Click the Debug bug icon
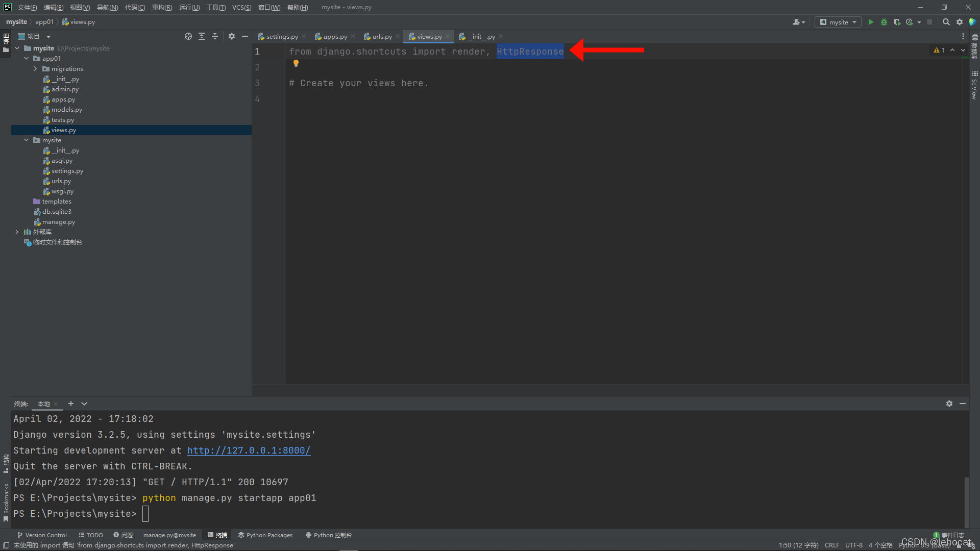This screenshot has height=551, width=980. (884, 22)
